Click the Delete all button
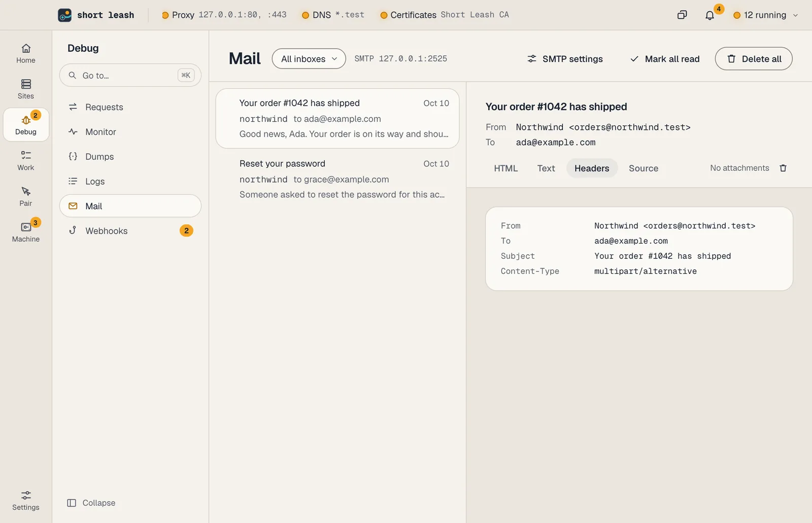Image resolution: width=812 pixels, height=523 pixels. (754, 59)
